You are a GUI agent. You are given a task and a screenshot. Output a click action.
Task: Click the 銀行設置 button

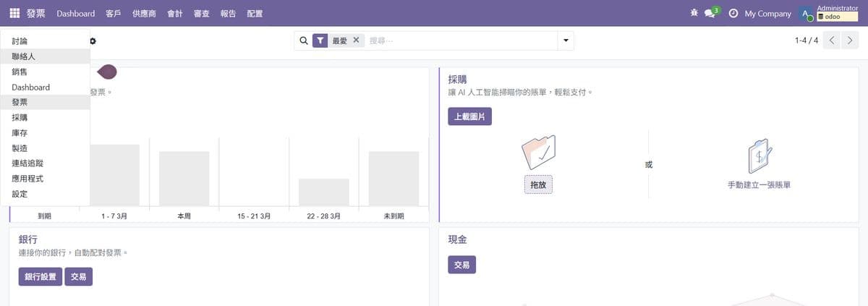(x=41, y=276)
